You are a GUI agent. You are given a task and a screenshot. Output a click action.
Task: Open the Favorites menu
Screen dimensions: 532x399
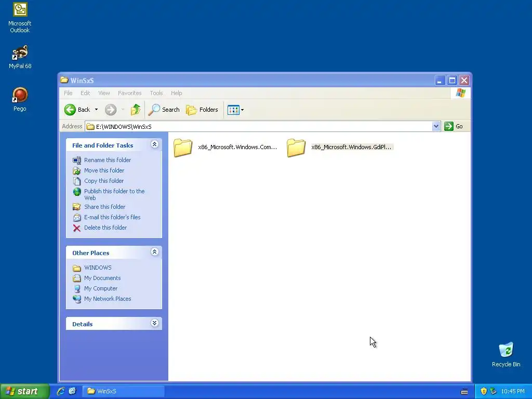pos(129,93)
